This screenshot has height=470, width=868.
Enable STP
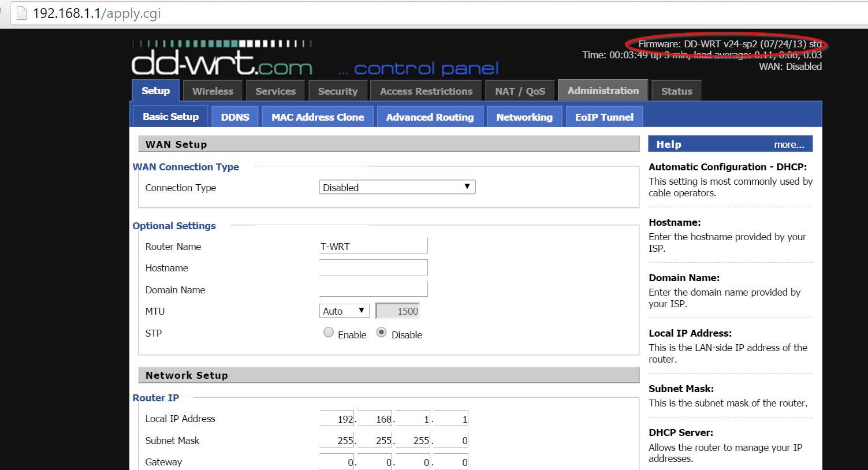(x=328, y=332)
